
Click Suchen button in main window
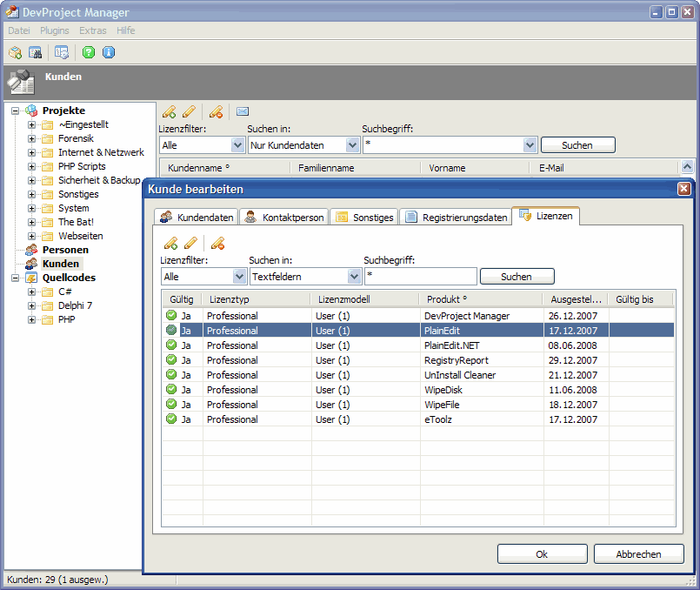577,145
